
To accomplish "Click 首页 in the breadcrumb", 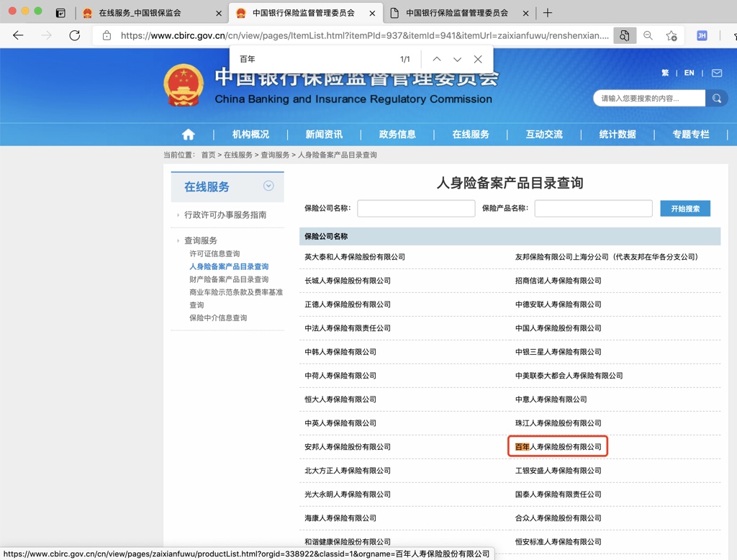I will point(208,155).
